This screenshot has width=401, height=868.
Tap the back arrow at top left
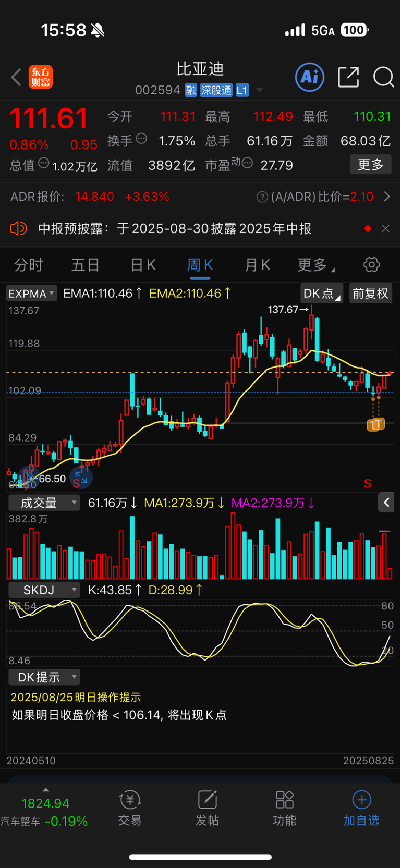(16, 77)
